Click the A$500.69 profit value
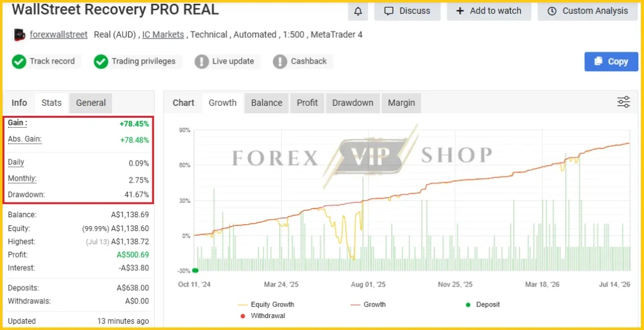 point(133,254)
